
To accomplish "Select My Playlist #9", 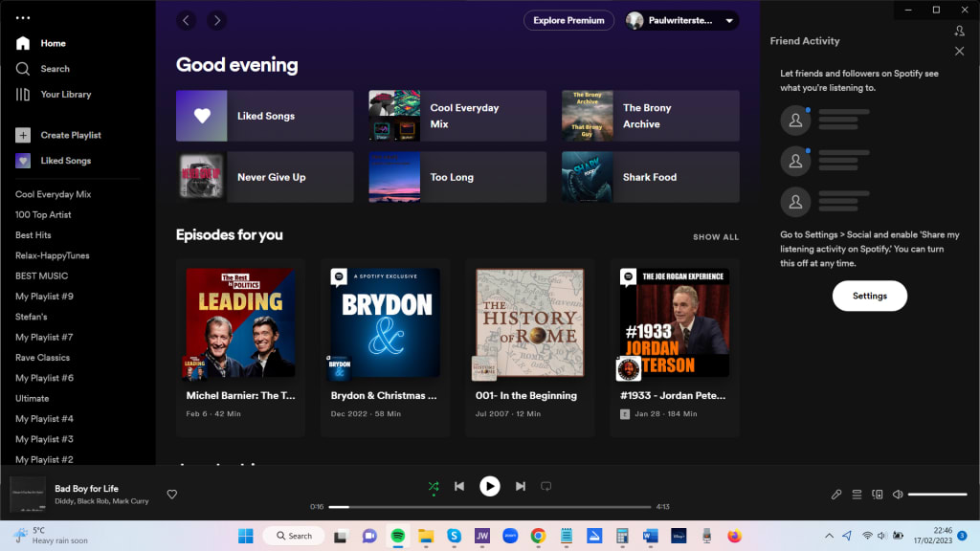I will pos(44,297).
